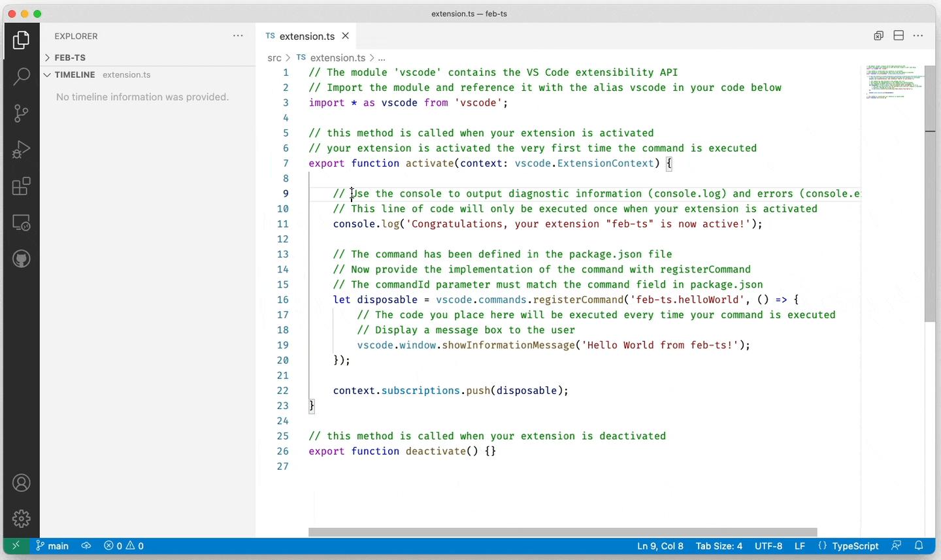Open the Search view

tap(21, 76)
